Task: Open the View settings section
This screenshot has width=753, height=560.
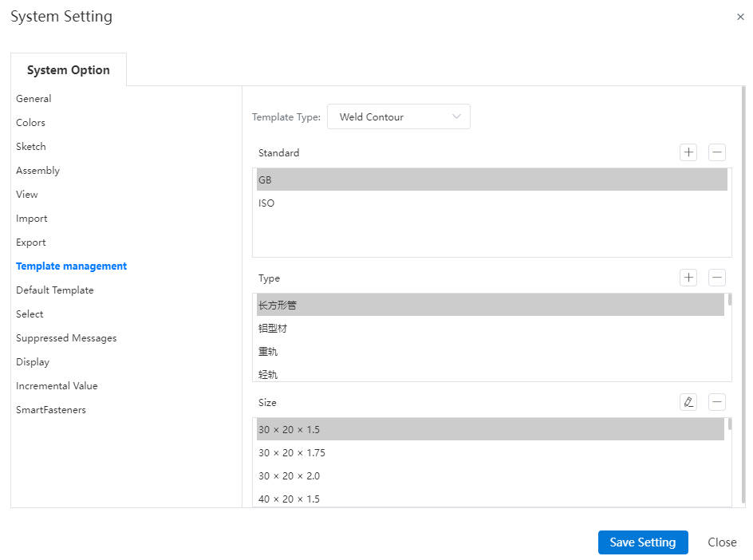Action: 27,195
